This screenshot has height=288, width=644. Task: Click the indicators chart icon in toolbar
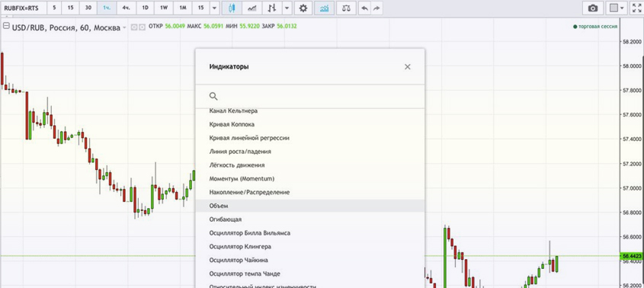324,8
